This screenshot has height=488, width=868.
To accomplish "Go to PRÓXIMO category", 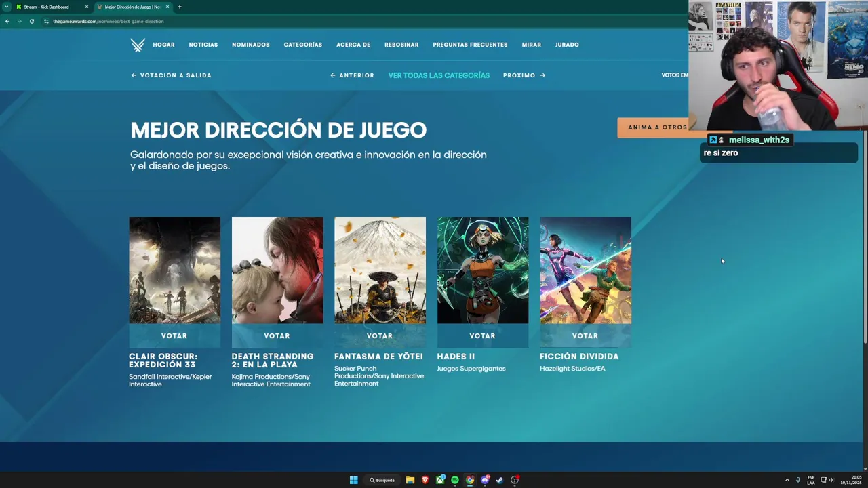I will pyautogui.click(x=524, y=75).
